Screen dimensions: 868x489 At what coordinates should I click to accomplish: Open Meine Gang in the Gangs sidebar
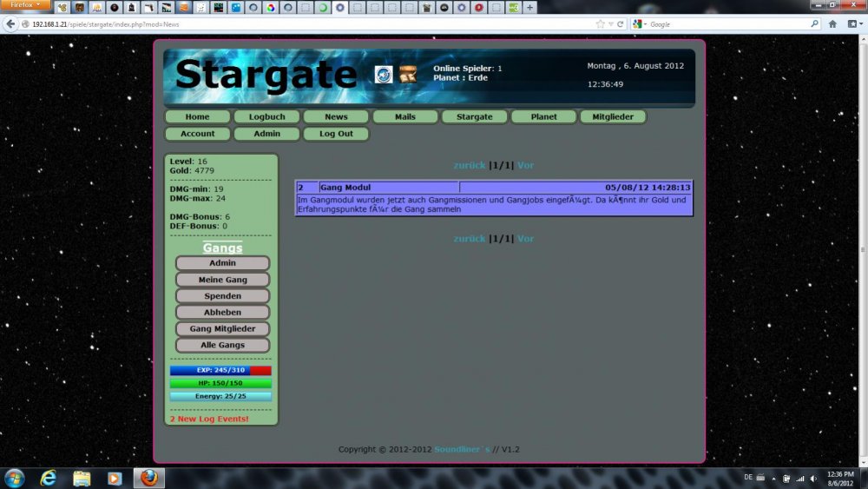(222, 280)
